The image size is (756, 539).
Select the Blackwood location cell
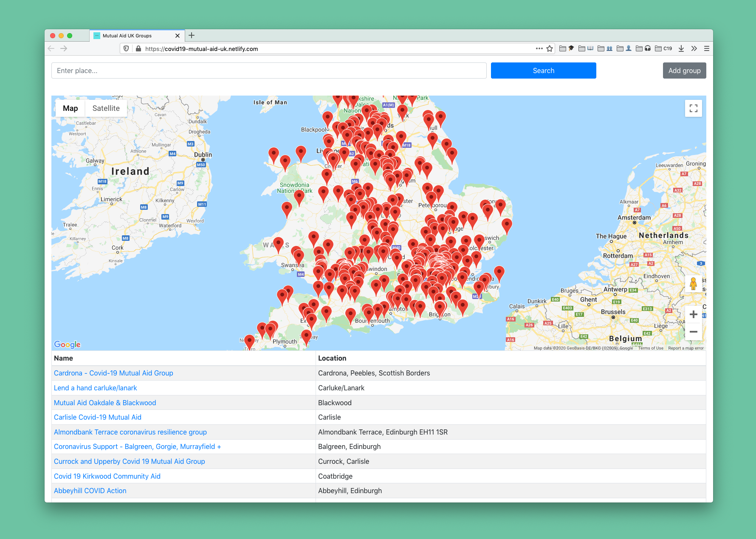click(511, 403)
